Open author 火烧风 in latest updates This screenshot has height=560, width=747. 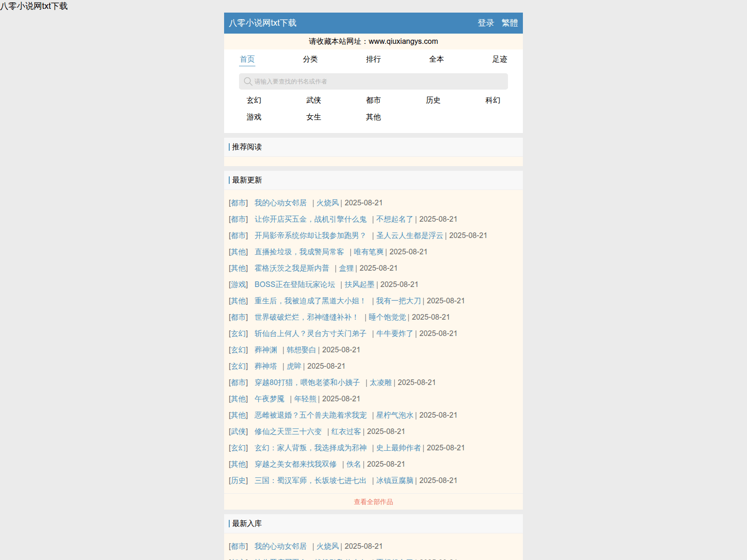(327, 203)
